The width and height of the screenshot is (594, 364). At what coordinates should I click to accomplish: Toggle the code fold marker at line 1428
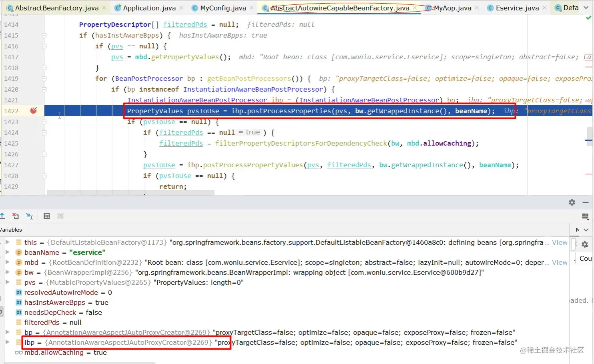pos(44,176)
